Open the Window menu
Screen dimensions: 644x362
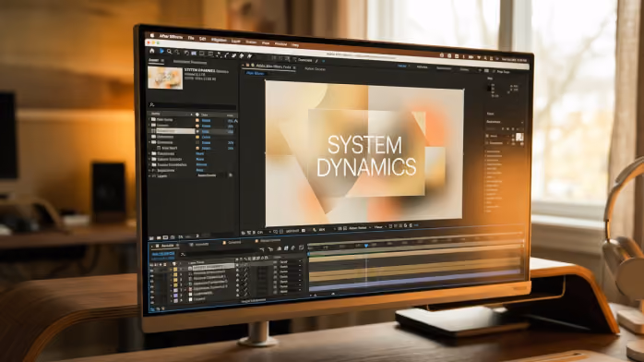(x=280, y=44)
